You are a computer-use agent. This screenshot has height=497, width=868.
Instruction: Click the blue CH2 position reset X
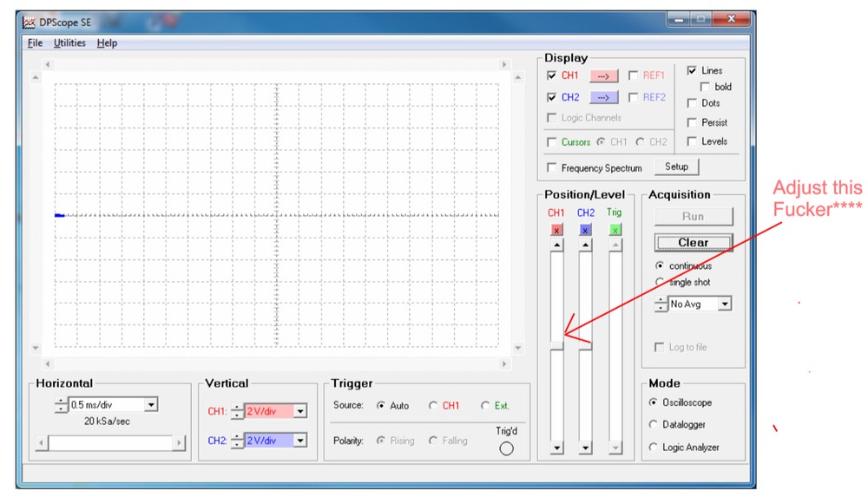[x=585, y=230]
